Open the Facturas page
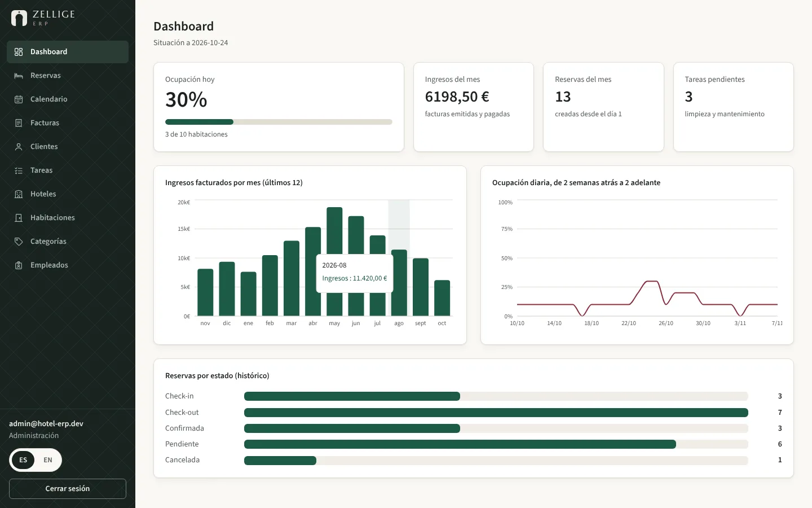This screenshot has width=812, height=508. click(68, 123)
